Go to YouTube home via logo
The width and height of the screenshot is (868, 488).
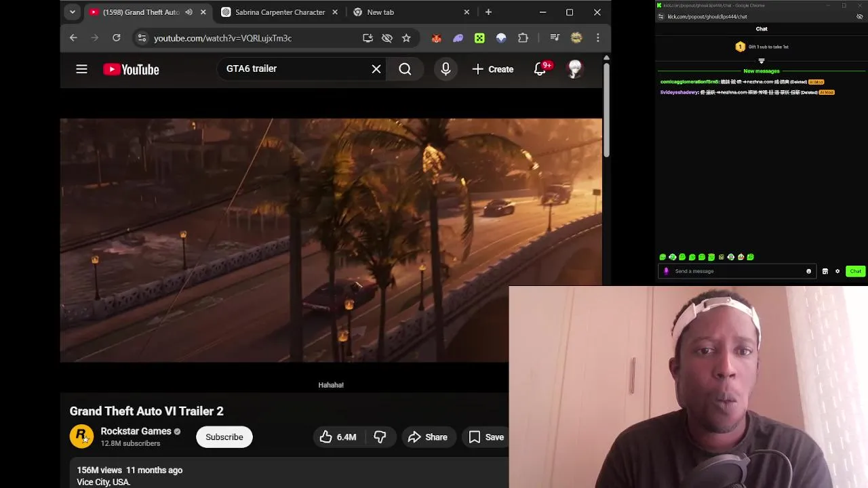pyautogui.click(x=131, y=69)
